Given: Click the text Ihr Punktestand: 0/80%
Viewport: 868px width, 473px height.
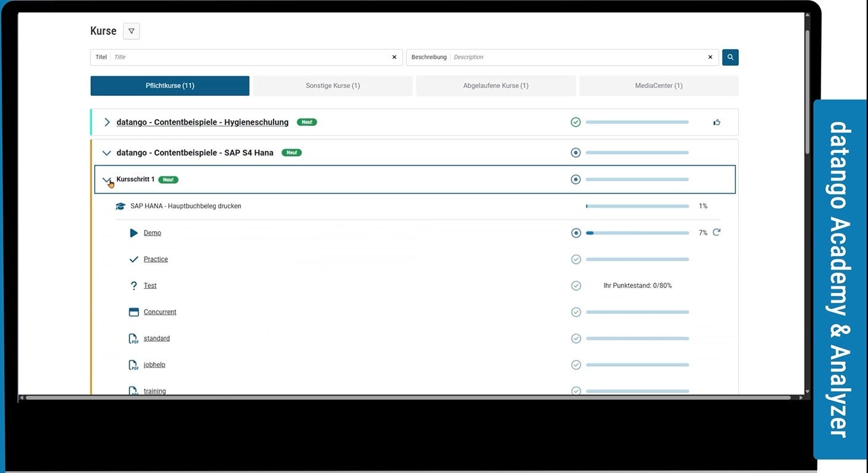Looking at the screenshot, I should click(x=637, y=286).
